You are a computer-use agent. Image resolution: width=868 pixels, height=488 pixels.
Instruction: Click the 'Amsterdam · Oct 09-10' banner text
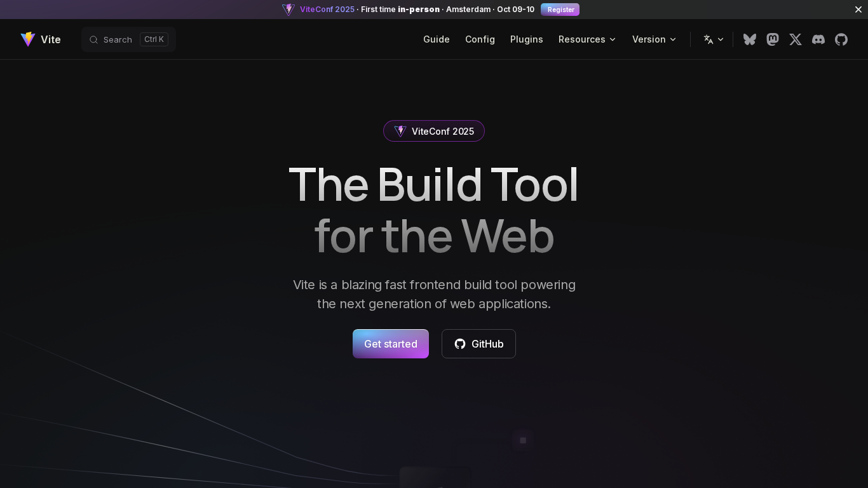pyautogui.click(x=491, y=10)
